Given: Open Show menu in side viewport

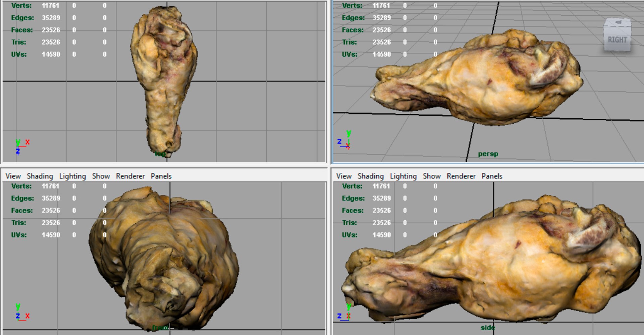Looking at the screenshot, I should (x=432, y=176).
